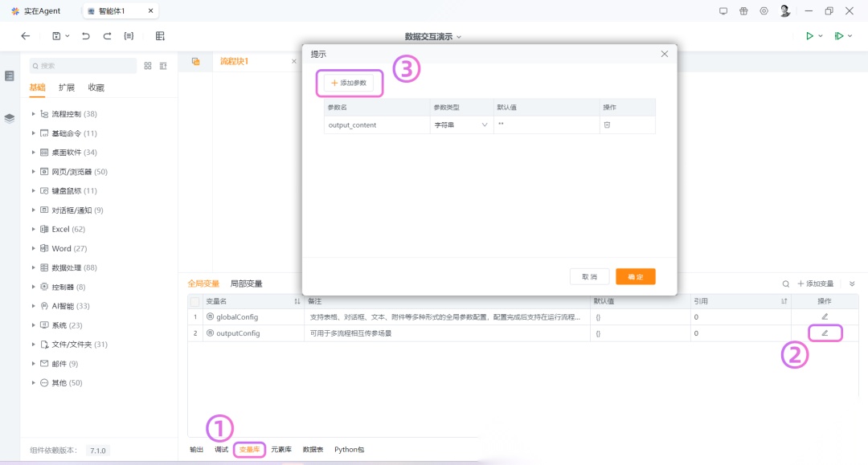Image resolution: width=868 pixels, height=465 pixels.
Task: Open the save options dropdown arrow
Action: pos(68,36)
